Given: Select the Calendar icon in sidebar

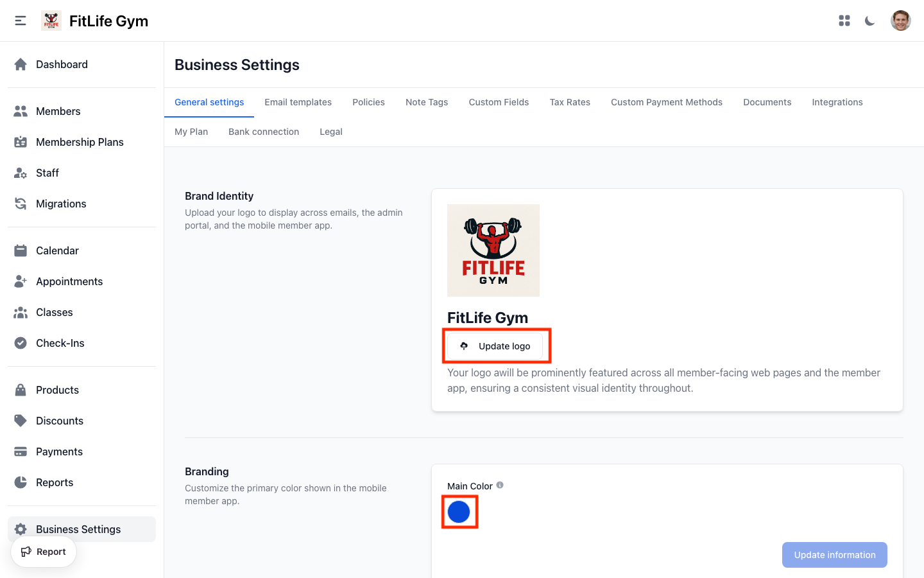Looking at the screenshot, I should [x=21, y=250].
